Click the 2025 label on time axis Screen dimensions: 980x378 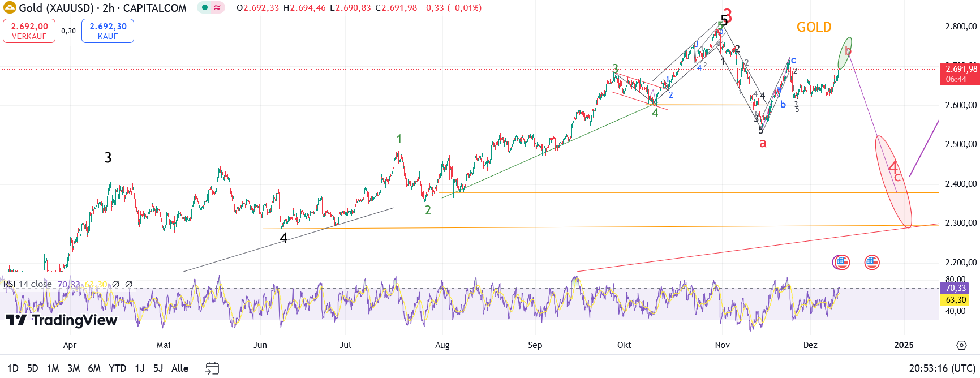[x=904, y=345]
